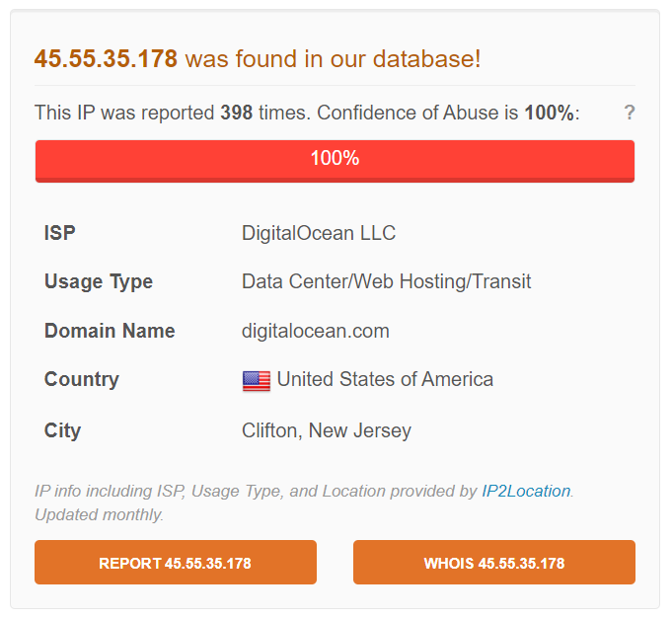The width and height of the screenshot is (672, 619).
Task: Click the question mark help icon
Action: (629, 113)
